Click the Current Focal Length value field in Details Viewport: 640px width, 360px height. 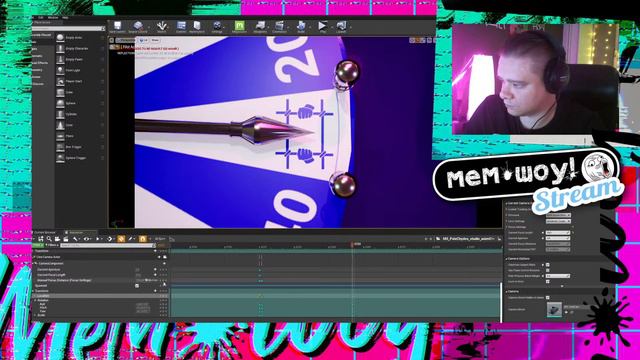point(558,233)
